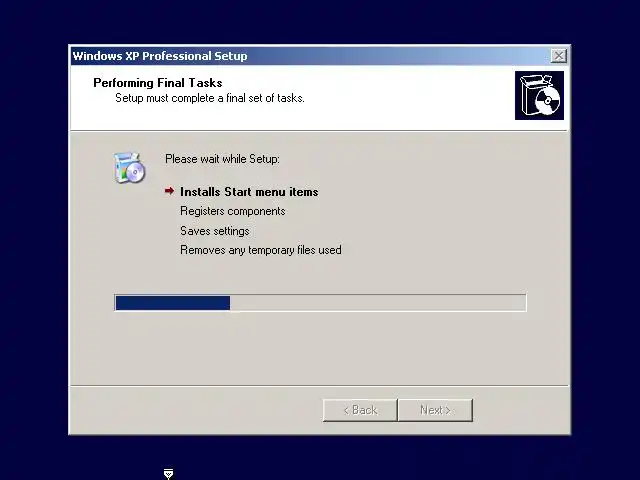The width and height of the screenshot is (640, 480).
Task: Click the greyed-out Back button
Action: 360,410
